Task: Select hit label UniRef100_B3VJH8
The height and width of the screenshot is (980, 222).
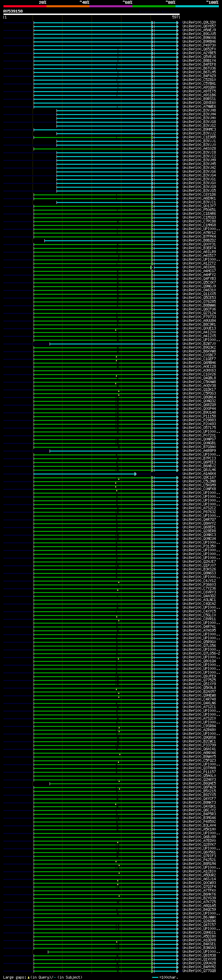Action: [199, 110]
